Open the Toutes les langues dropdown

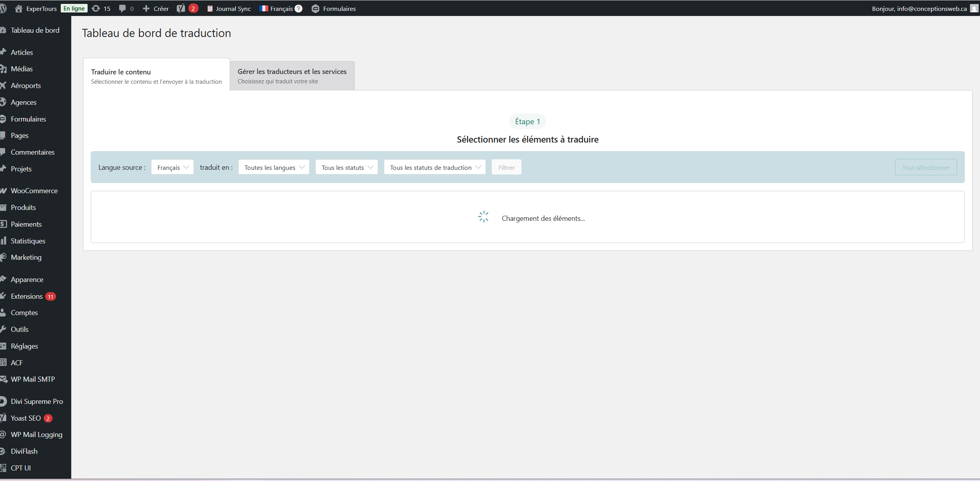(274, 167)
